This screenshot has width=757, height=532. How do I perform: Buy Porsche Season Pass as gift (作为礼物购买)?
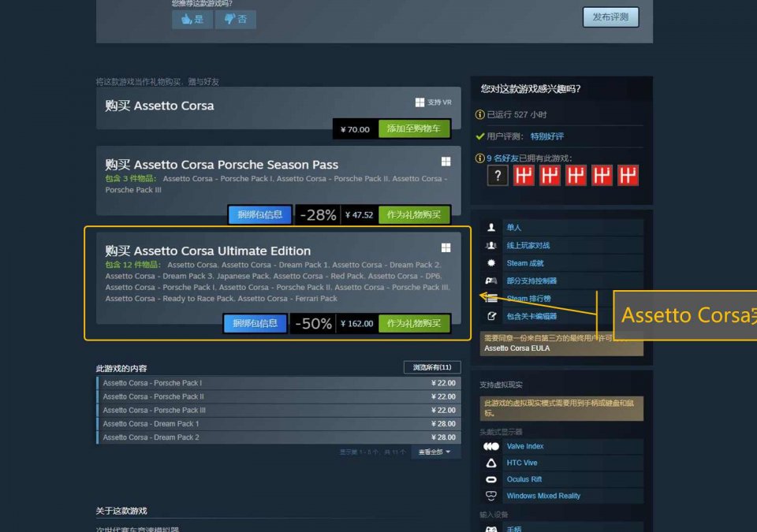point(414,215)
